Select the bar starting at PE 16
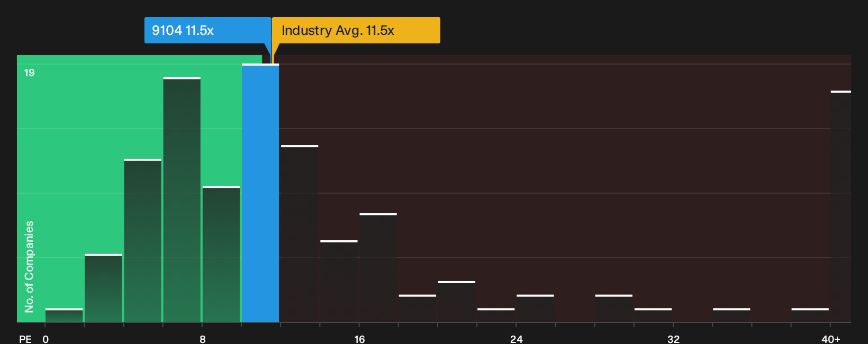The image size is (868, 344). [x=378, y=267]
